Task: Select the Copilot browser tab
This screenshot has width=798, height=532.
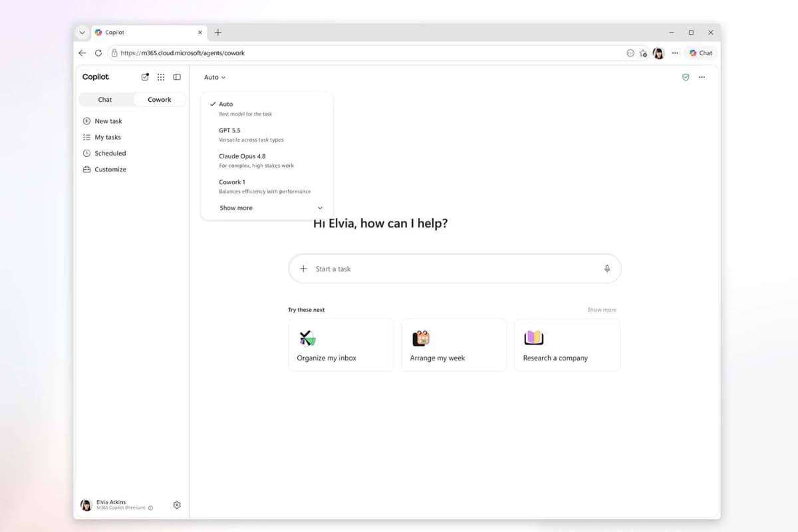Action: (149, 32)
